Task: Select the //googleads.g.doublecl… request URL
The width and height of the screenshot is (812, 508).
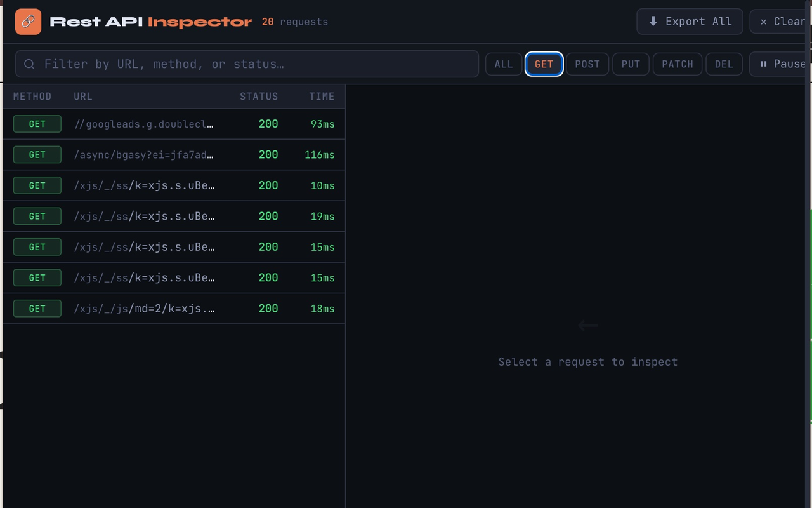Action: coord(144,124)
